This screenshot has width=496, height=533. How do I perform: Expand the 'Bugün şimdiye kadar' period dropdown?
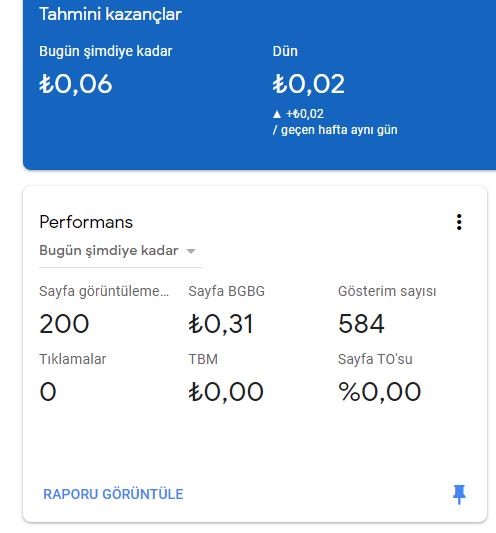click(118, 251)
